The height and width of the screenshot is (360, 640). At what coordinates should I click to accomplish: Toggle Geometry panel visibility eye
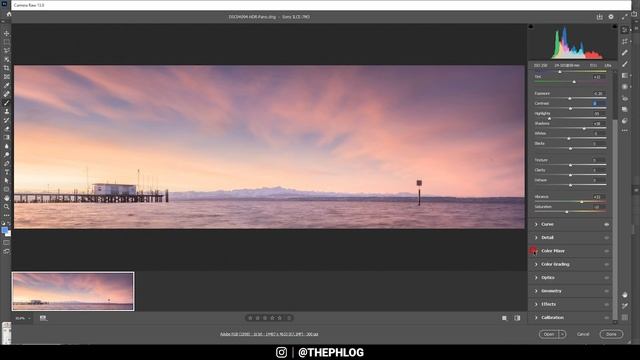[607, 291]
